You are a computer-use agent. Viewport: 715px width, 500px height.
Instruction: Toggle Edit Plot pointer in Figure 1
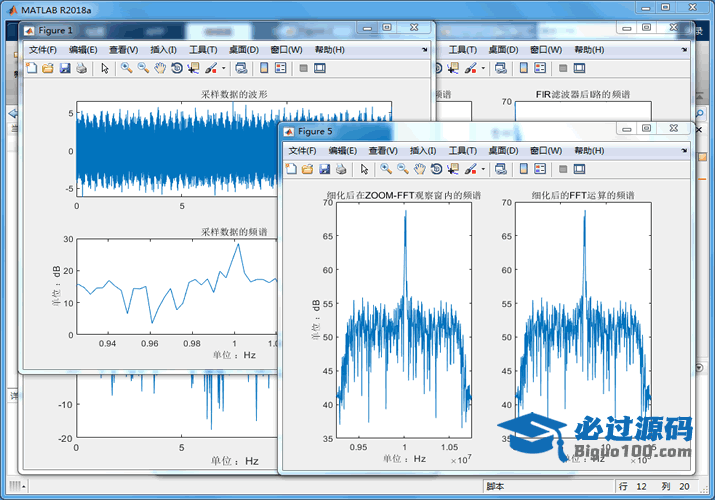pyautogui.click(x=105, y=68)
